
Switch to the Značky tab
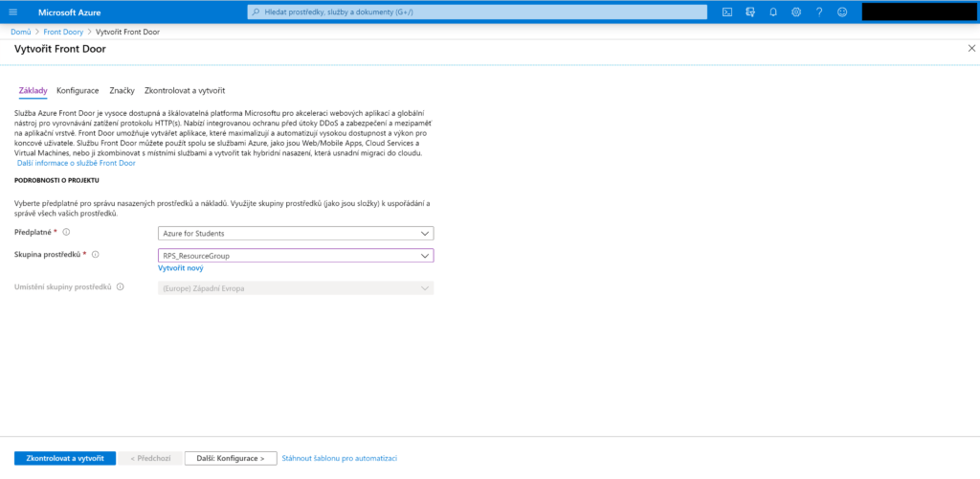[x=121, y=90]
